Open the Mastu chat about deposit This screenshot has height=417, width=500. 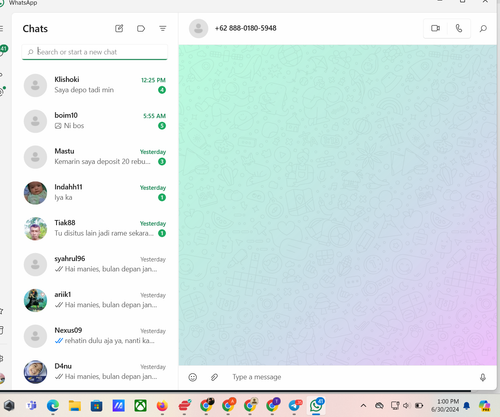tap(95, 157)
